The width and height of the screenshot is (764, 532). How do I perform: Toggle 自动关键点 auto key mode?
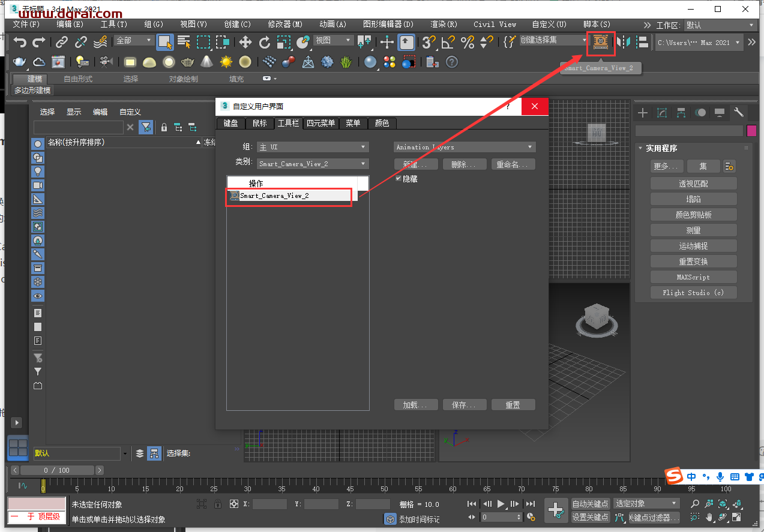pyautogui.click(x=590, y=504)
